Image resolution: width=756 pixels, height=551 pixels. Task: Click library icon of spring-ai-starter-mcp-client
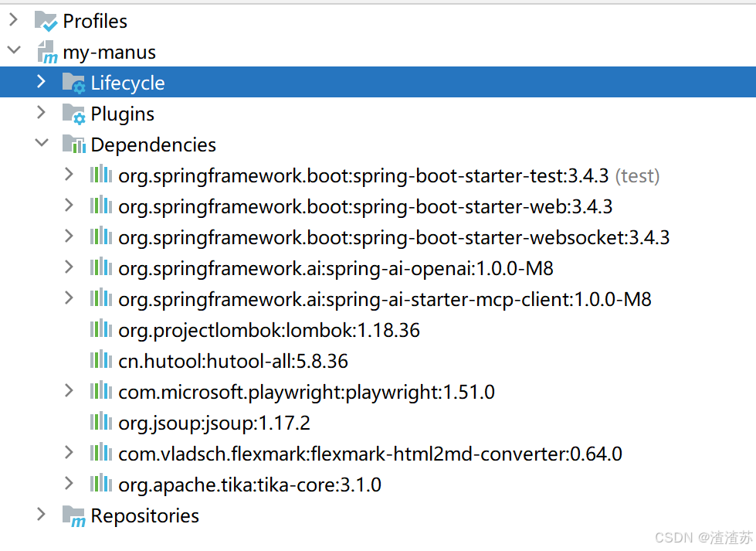tap(100, 298)
